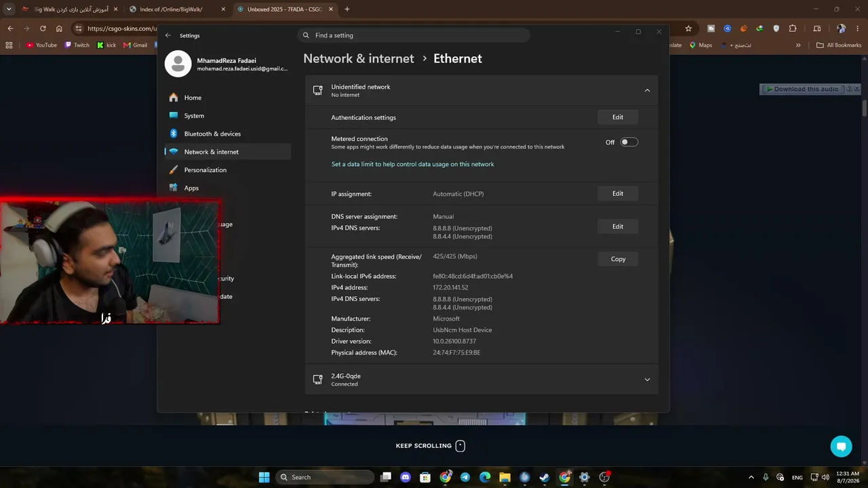The image size is (868, 488).
Task: Click Chrome's back navigation arrow
Action: click(x=10, y=28)
